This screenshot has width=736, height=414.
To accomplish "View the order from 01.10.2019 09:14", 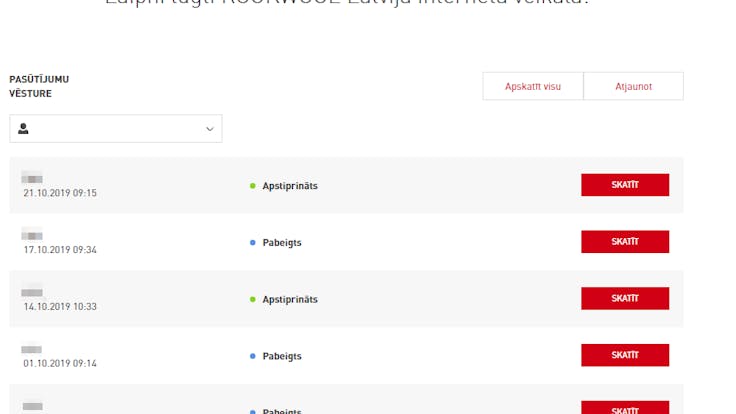I will (625, 355).
